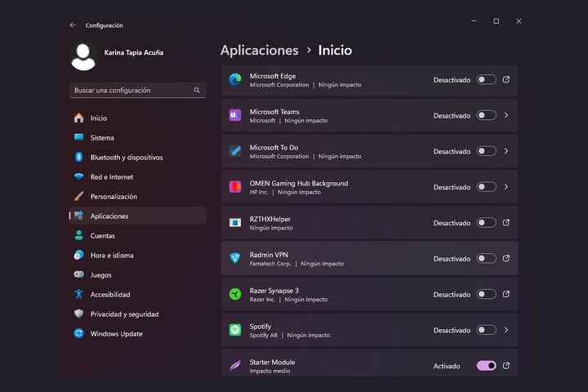Expand the Spotify entry chevron
The height and width of the screenshot is (392, 588).
coord(506,330)
